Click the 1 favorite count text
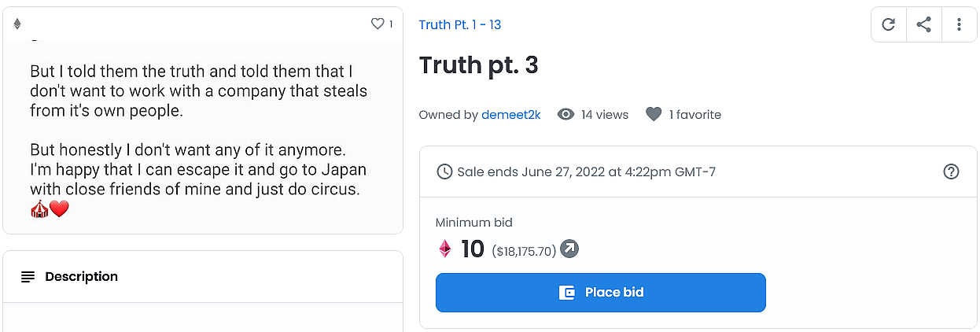The width and height of the screenshot is (980, 332). point(695,115)
